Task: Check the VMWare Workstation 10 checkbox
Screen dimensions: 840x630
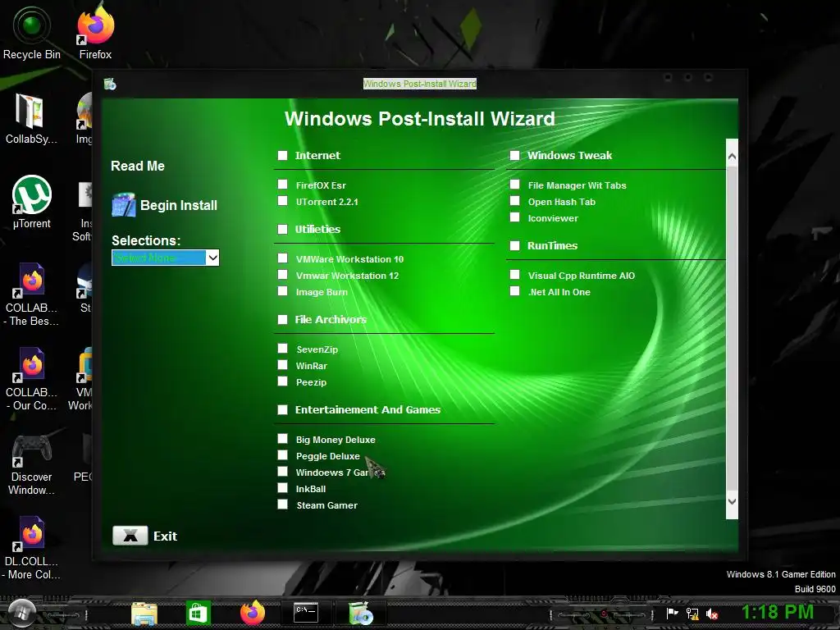Action: [282, 258]
